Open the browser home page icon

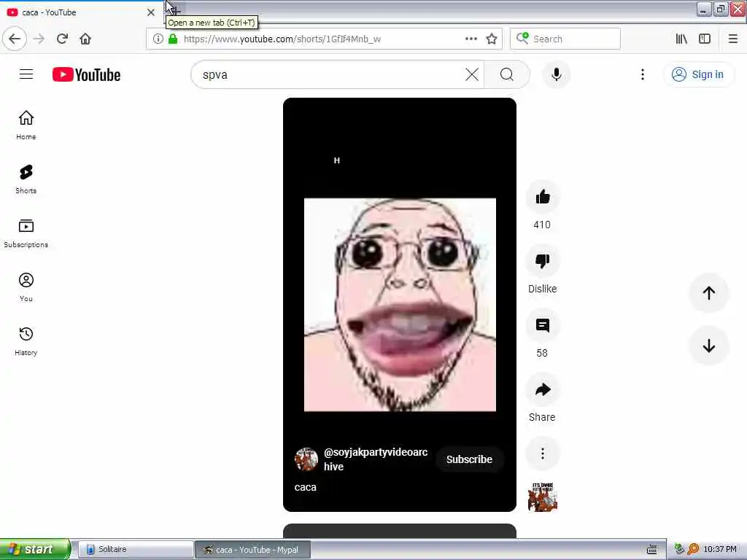85,39
